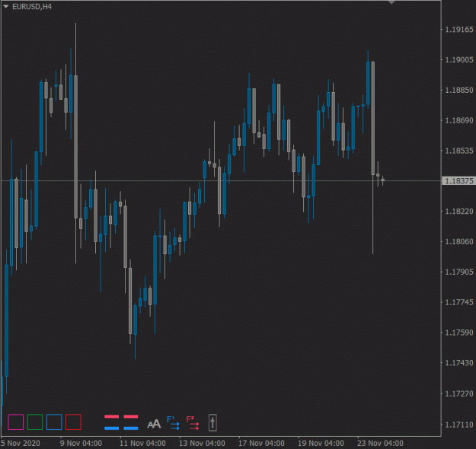Click the 23 Nov 04:00 time label
Image resolution: width=476 pixels, height=449 pixels.
pyautogui.click(x=380, y=443)
